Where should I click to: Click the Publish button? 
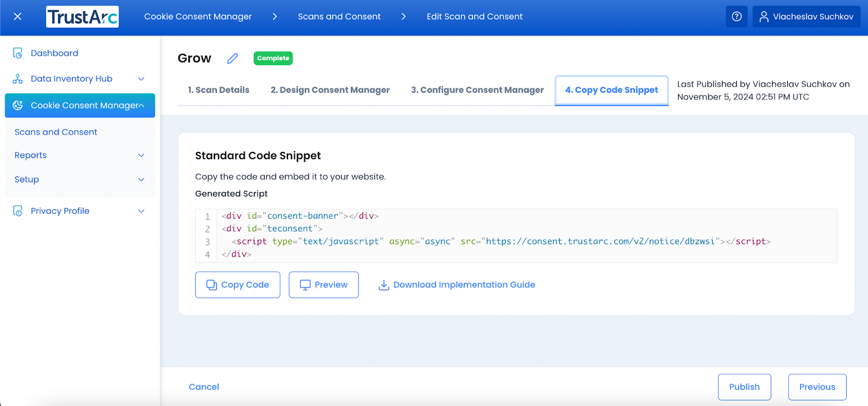[x=744, y=387]
